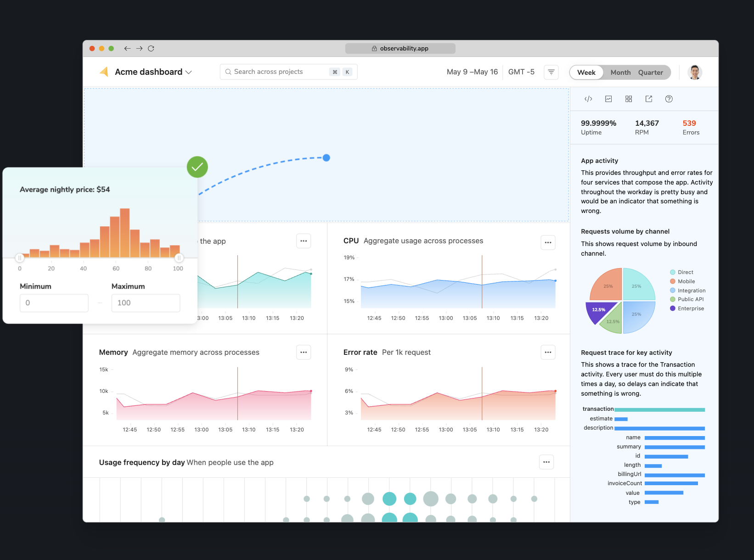754x560 pixels.
Task: Click the Average nightly price: $54 label
Action: pyautogui.click(x=65, y=190)
